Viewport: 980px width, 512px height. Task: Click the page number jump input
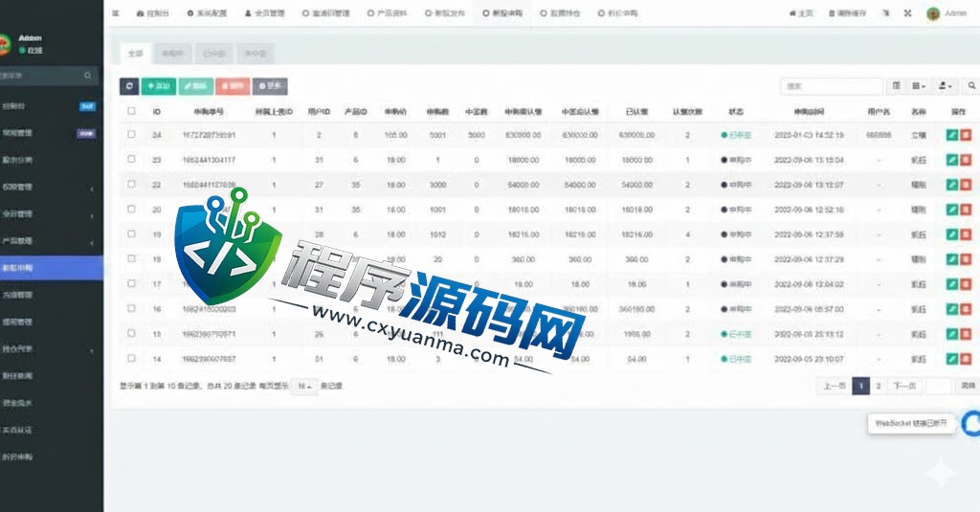[938, 386]
